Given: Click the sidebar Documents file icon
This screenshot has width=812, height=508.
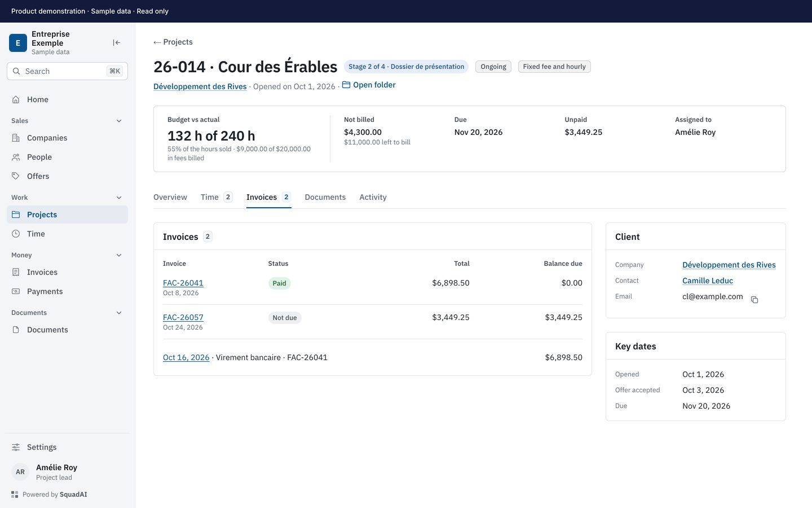Looking at the screenshot, I should [16, 330].
